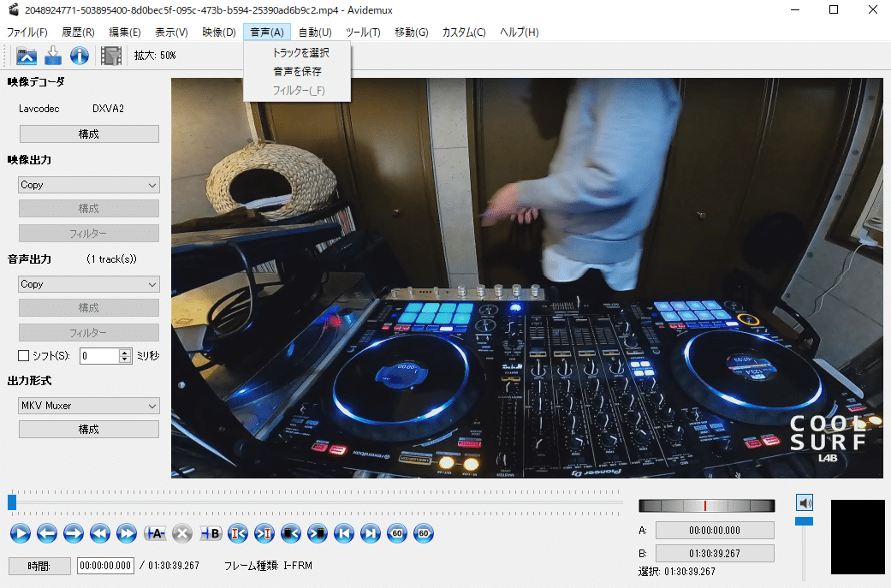Set marker A at current frame
The image size is (891, 588).
click(x=154, y=533)
